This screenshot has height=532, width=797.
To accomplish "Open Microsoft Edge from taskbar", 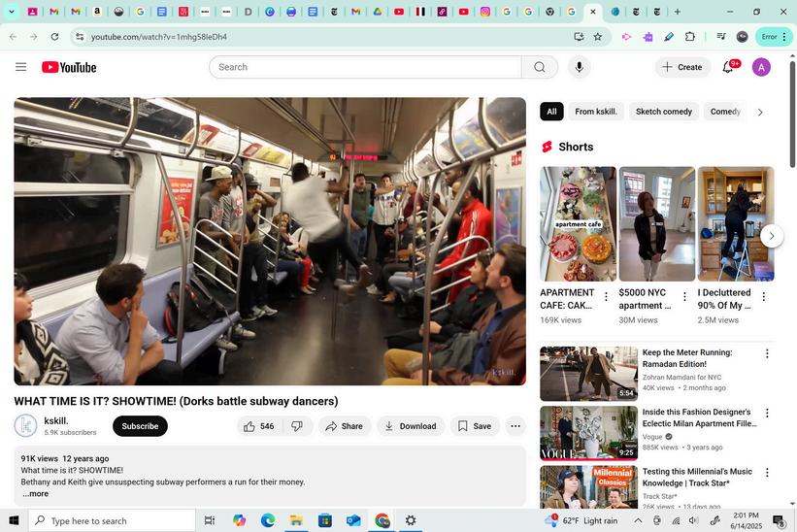I will click(x=268, y=520).
